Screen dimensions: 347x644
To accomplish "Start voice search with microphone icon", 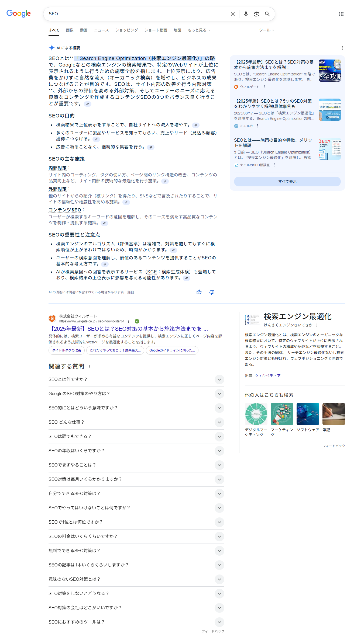I will [x=246, y=14].
